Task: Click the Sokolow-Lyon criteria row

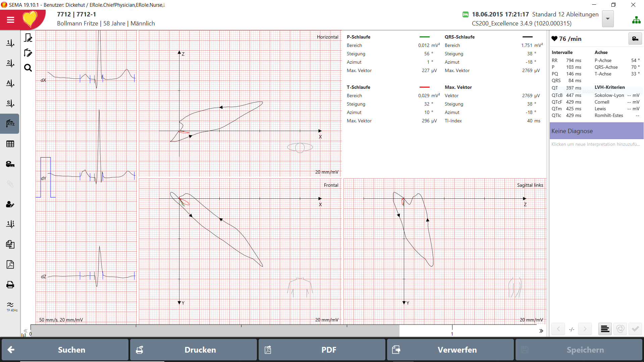Action: 617,95
